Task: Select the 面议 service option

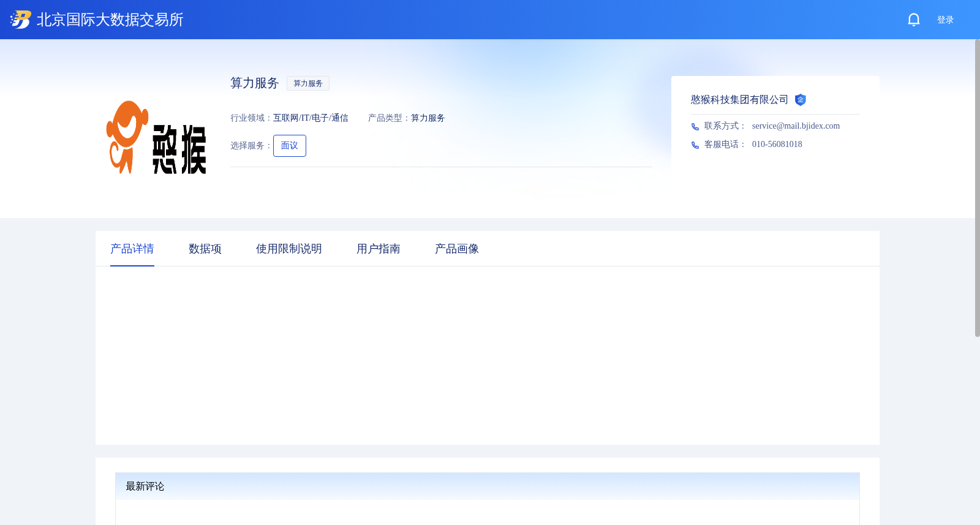Action: click(x=290, y=146)
